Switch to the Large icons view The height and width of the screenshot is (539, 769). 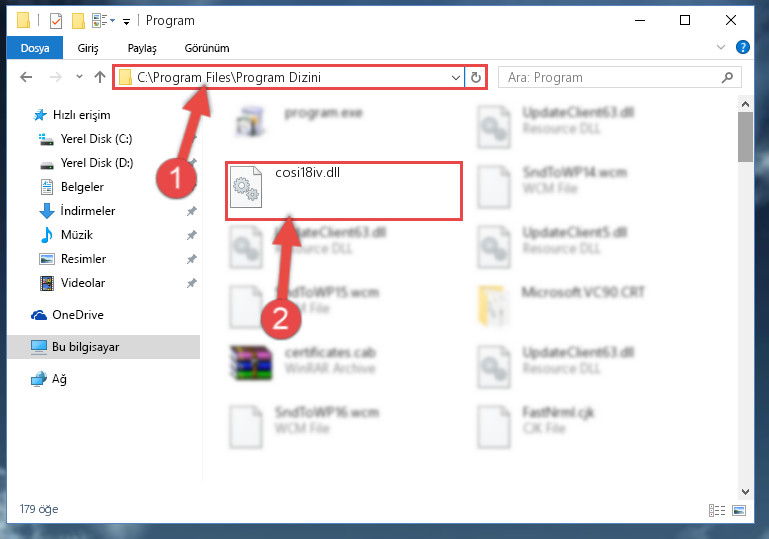point(739,510)
